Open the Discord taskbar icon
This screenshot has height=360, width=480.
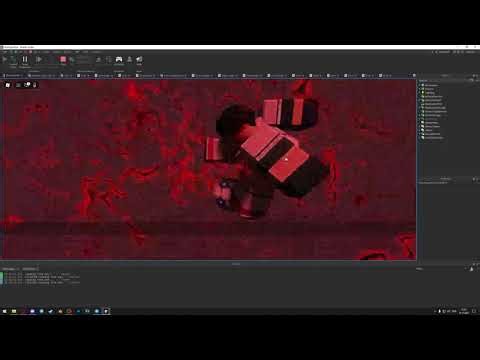coord(32,311)
